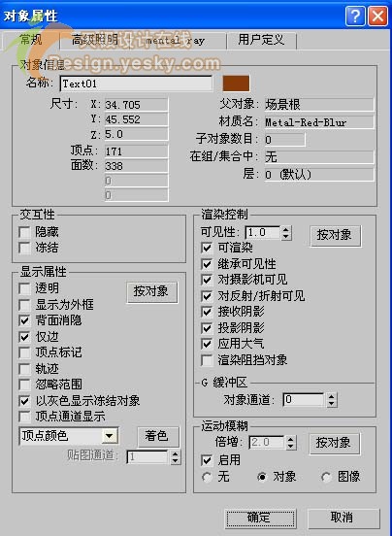Image resolution: width=392 pixels, height=536 pixels.
Task: Click the 层 value 0 (默认)
Action: (x=319, y=175)
